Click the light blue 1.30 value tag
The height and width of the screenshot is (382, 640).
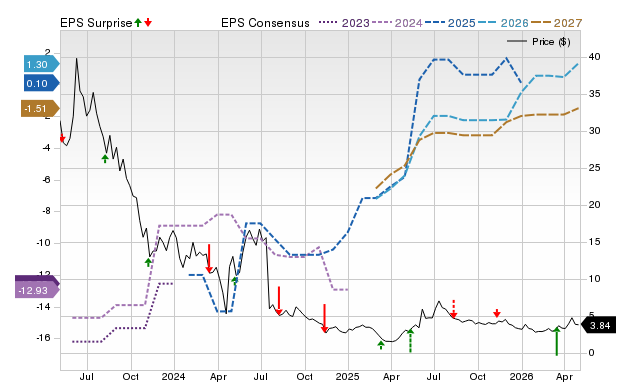(41, 64)
